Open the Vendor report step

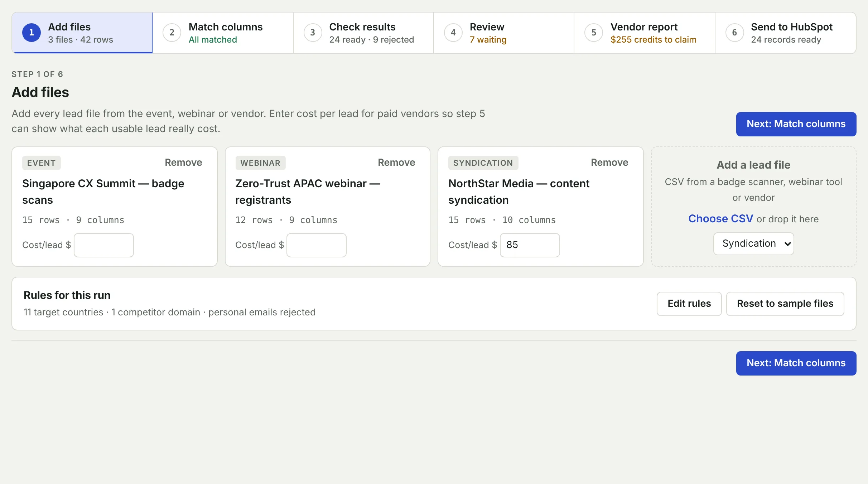tap(645, 33)
